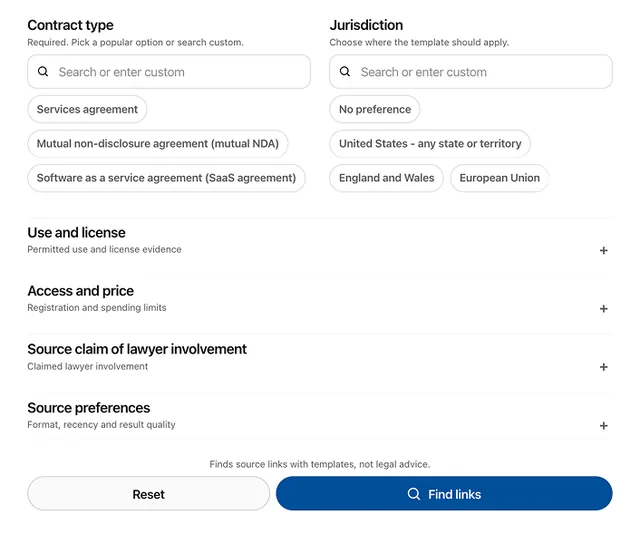Open the Source claim of lawyer involvement heading
The height and width of the screenshot is (534, 640).
tap(137, 349)
